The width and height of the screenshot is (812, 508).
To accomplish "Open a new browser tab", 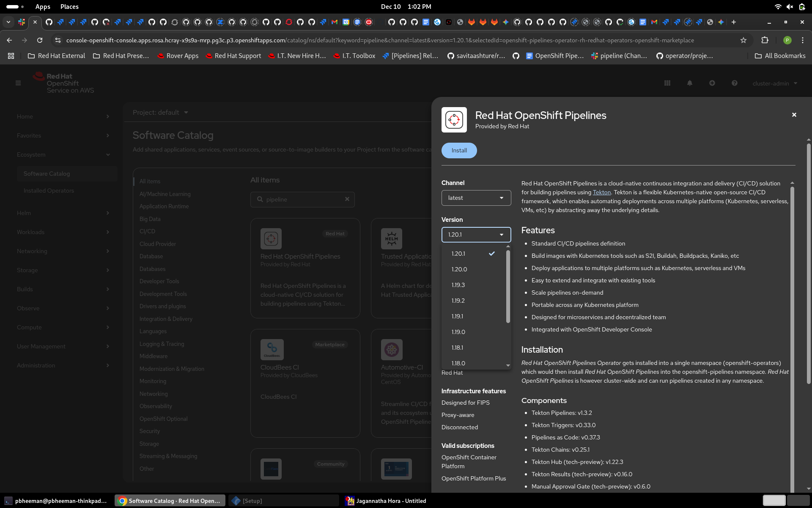I will (734, 22).
